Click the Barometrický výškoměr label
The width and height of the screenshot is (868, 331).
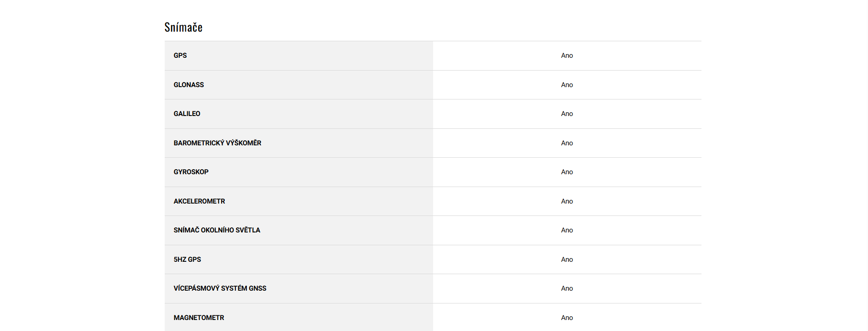pyautogui.click(x=217, y=143)
